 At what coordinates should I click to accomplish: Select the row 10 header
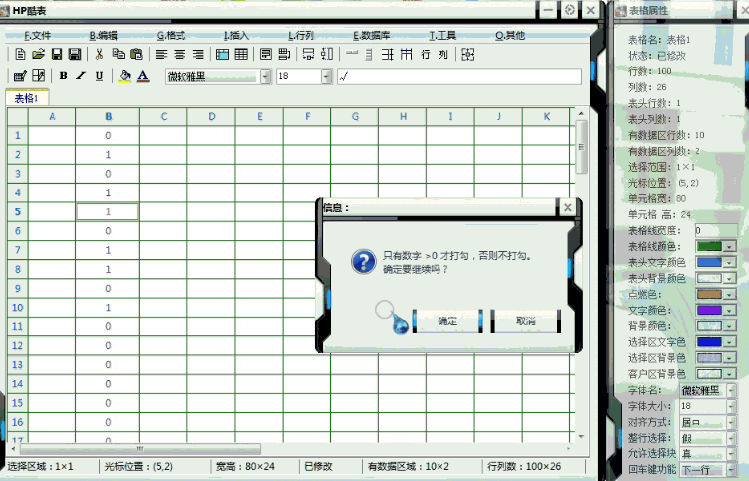(x=18, y=308)
